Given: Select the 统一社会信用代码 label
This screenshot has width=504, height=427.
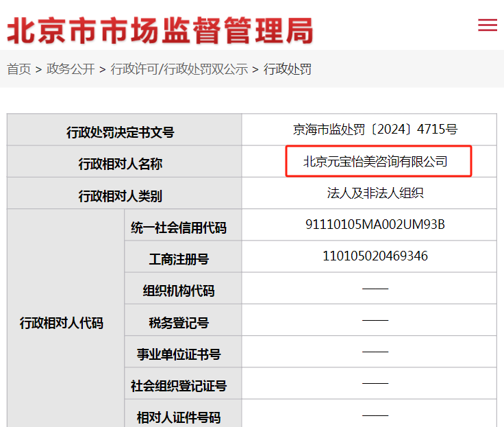Looking at the screenshot, I should pyautogui.click(x=179, y=228).
